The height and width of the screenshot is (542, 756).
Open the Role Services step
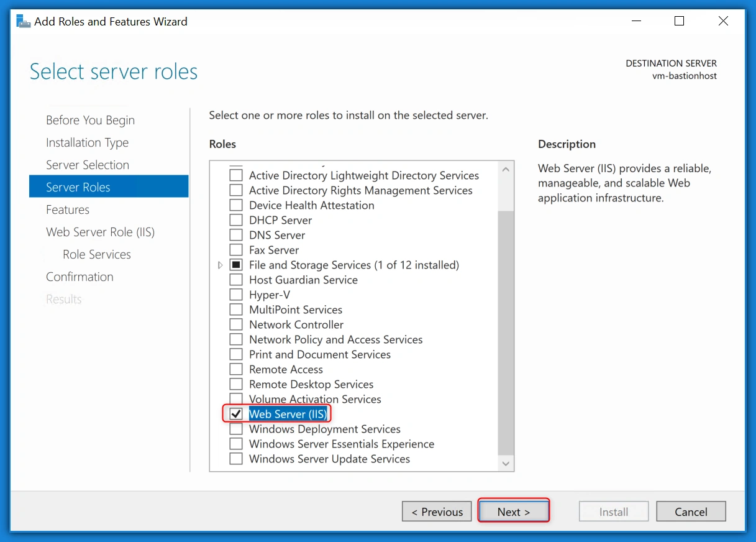click(x=97, y=254)
